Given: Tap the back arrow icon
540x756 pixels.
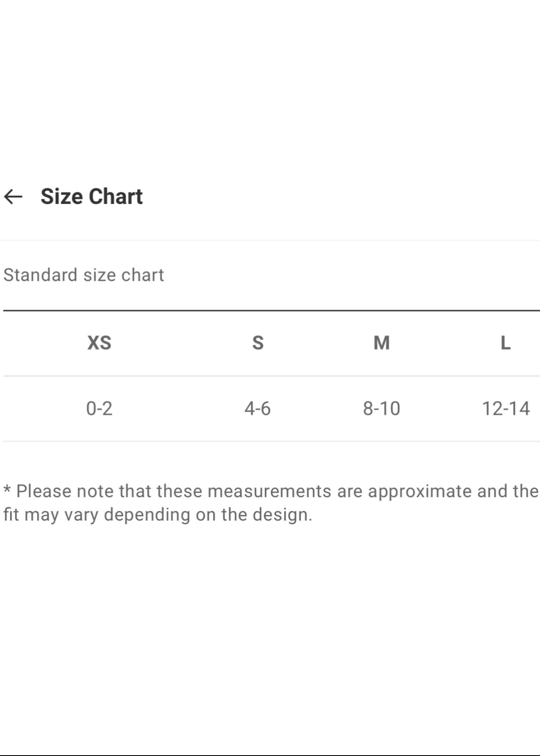Looking at the screenshot, I should [x=13, y=196].
